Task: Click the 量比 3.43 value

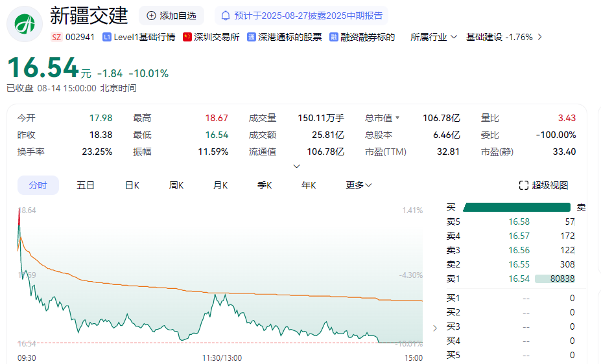Action: pos(567,118)
